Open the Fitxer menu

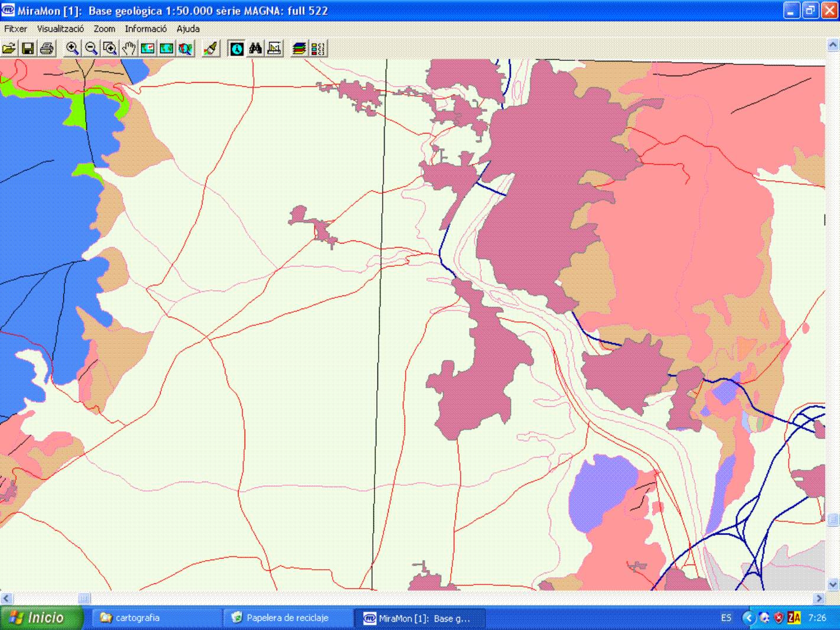tap(15, 28)
